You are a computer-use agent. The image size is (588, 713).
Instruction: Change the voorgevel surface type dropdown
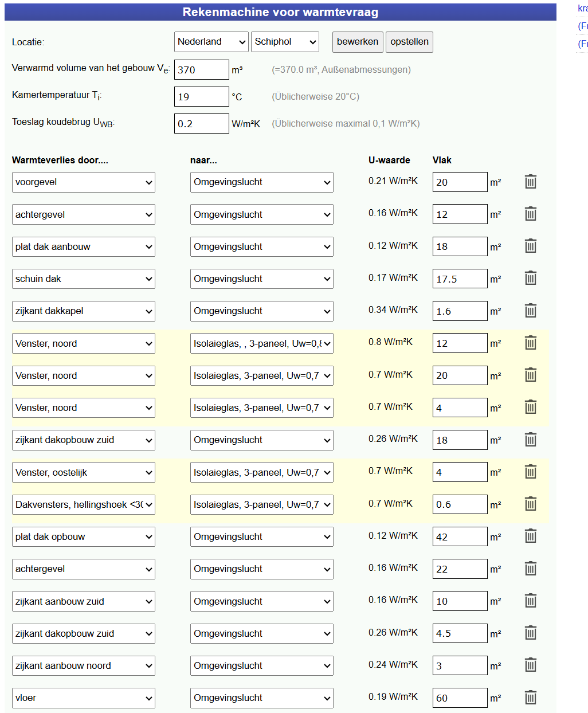point(83,182)
